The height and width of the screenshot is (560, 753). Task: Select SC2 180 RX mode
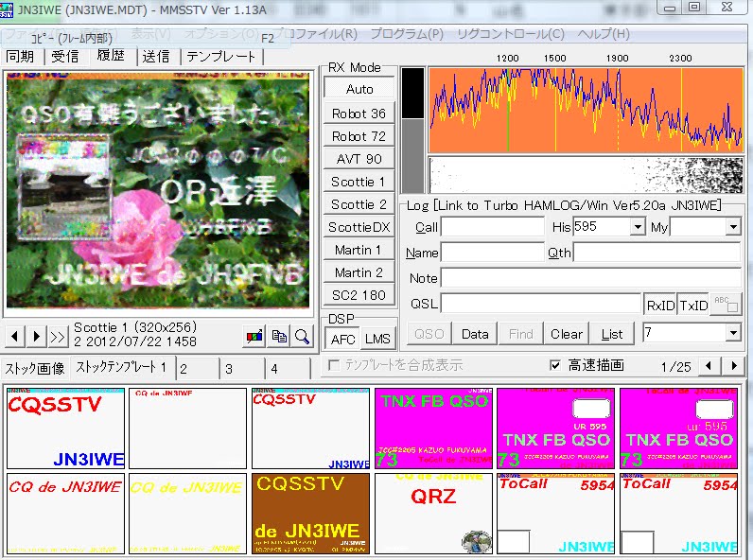coord(359,295)
